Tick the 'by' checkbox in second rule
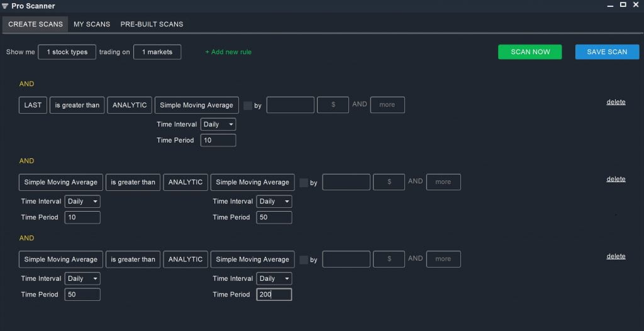 point(304,183)
